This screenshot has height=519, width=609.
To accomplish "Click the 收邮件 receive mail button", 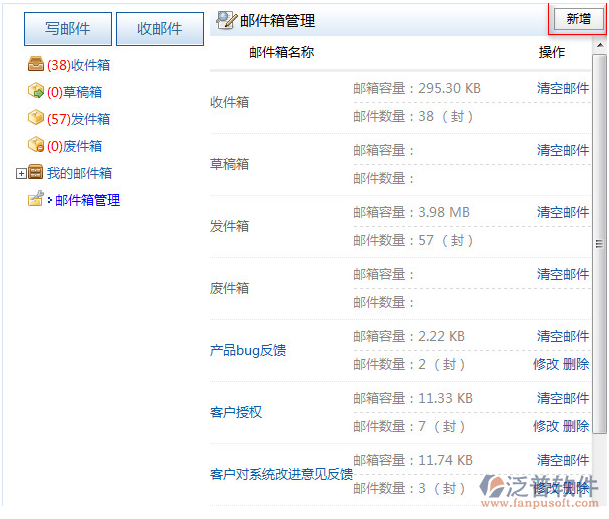I will 160,29.
